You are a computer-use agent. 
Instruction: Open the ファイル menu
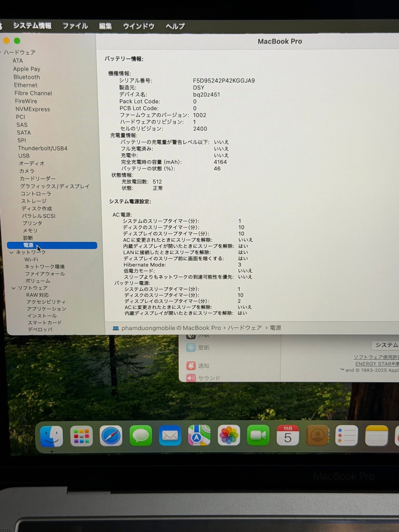(75, 26)
